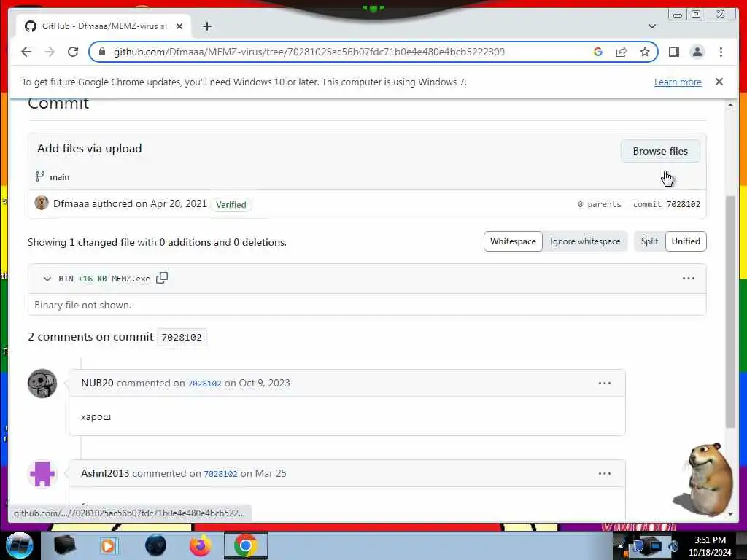The image size is (747, 560).
Task: Click the Verified badge
Action: 231,205
